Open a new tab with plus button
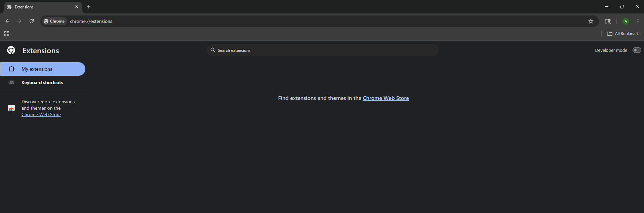This screenshot has width=644, height=213. pyautogui.click(x=89, y=7)
